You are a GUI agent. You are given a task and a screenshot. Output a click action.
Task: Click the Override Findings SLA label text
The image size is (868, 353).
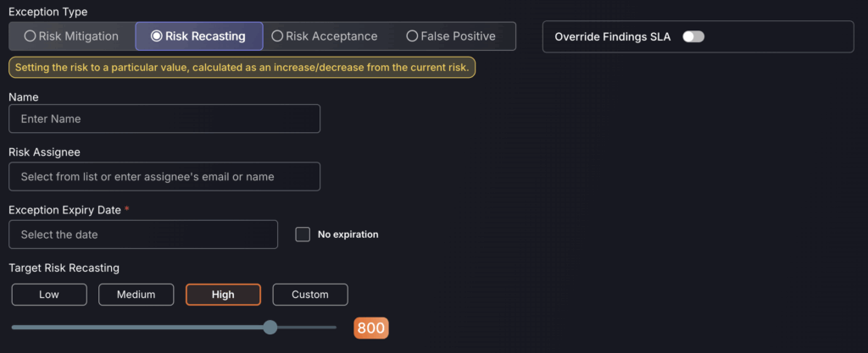coord(612,36)
